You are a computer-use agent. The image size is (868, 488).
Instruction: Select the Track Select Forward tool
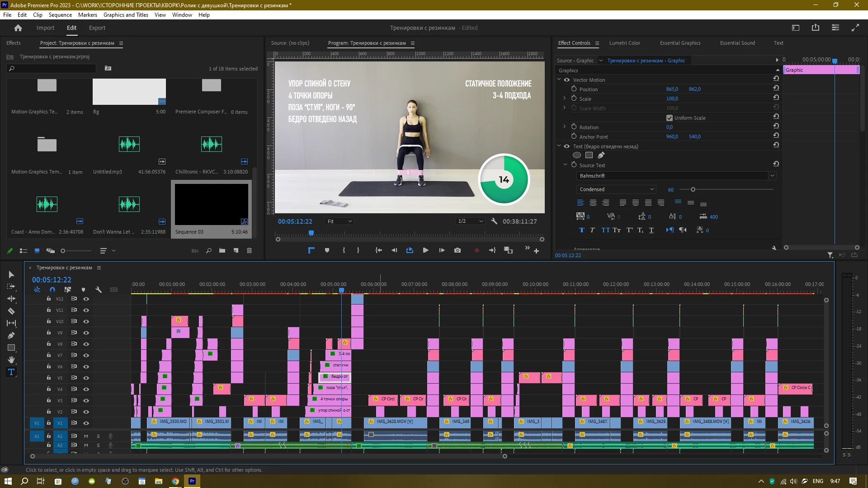click(11, 286)
